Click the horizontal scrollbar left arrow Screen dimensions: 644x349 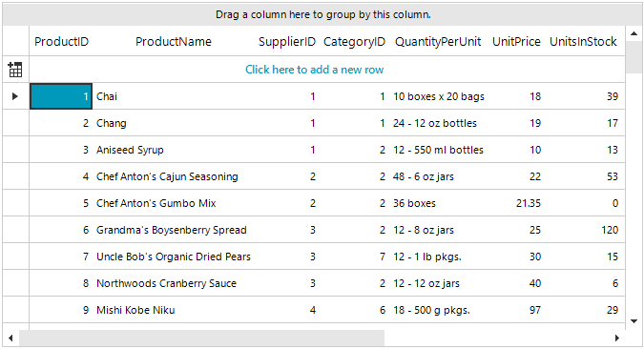(x=10, y=338)
